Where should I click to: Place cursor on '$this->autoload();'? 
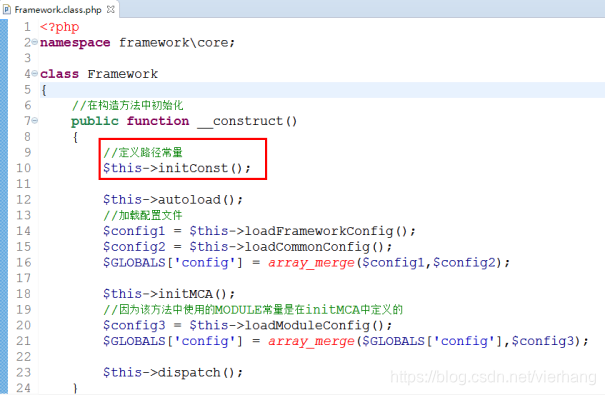click(x=173, y=200)
